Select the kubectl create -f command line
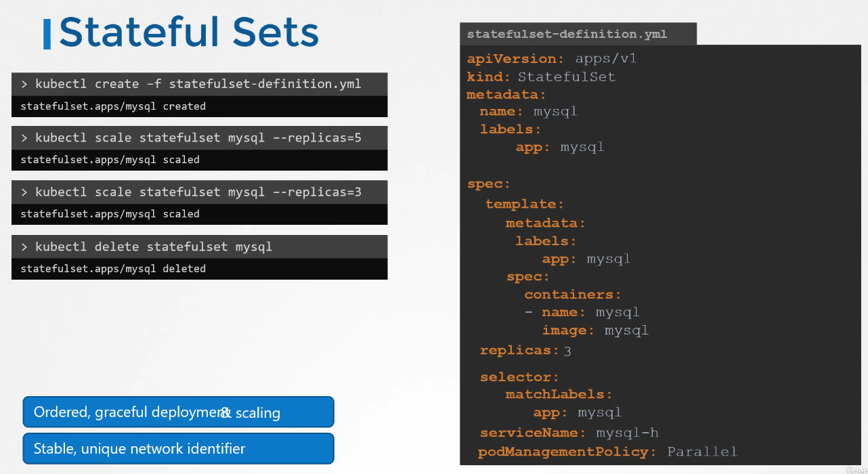The width and height of the screenshot is (868, 474). pyautogui.click(x=199, y=84)
